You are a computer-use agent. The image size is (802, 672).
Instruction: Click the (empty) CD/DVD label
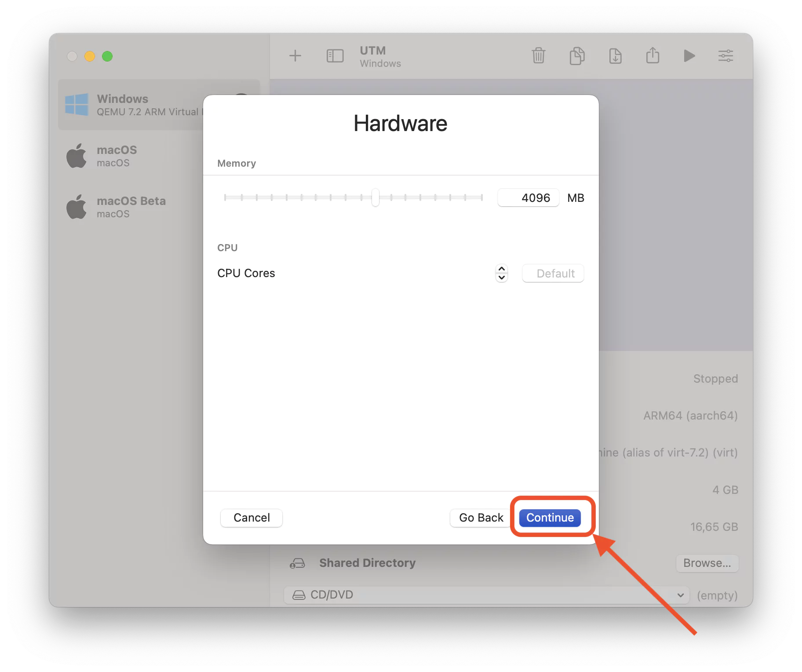717,595
